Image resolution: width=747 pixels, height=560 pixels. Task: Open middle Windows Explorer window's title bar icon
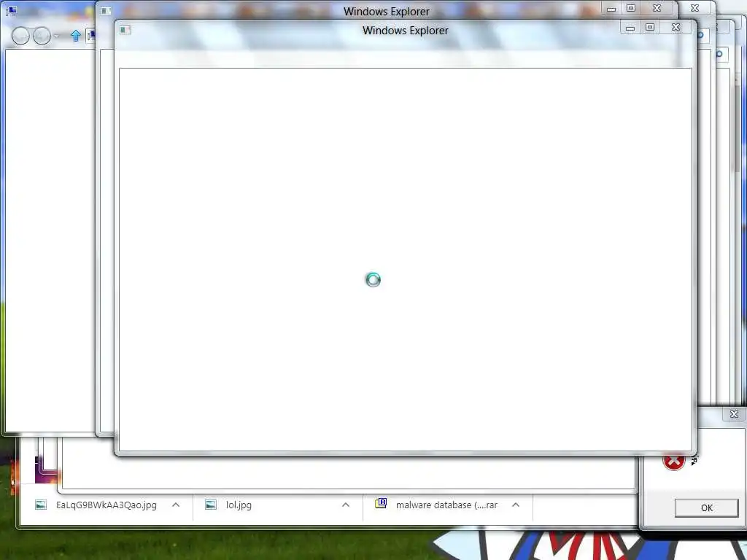pos(107,10)
